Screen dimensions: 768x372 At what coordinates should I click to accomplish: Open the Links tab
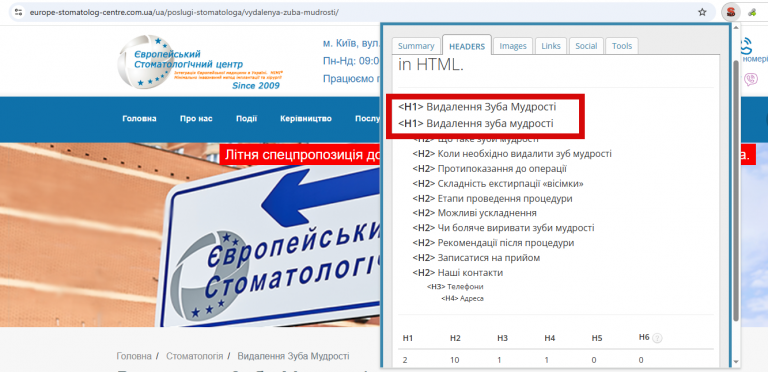coord(551,46)
